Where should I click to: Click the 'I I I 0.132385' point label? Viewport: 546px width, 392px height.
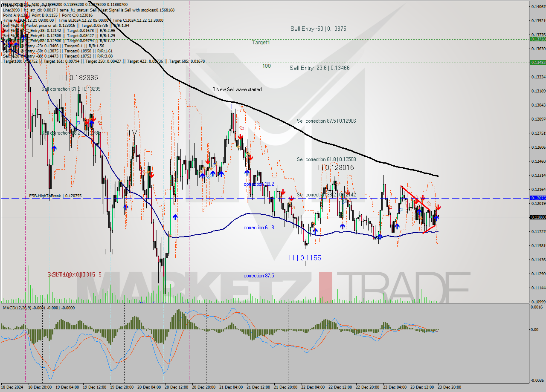click(x=78, y=78)
